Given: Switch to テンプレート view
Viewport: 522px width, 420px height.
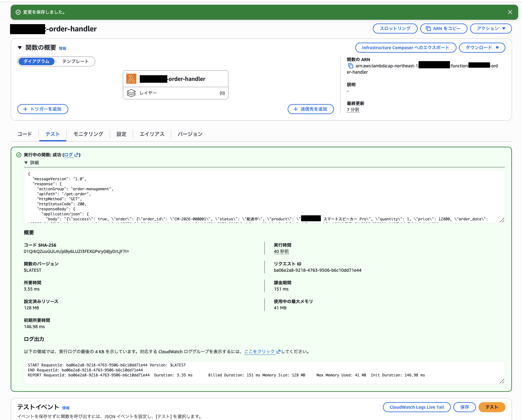Looking at the screenshot, I should click(75, 61).
